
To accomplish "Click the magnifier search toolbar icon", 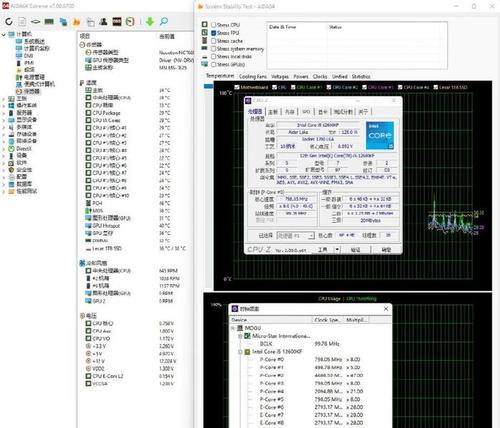I will point(164,22).
